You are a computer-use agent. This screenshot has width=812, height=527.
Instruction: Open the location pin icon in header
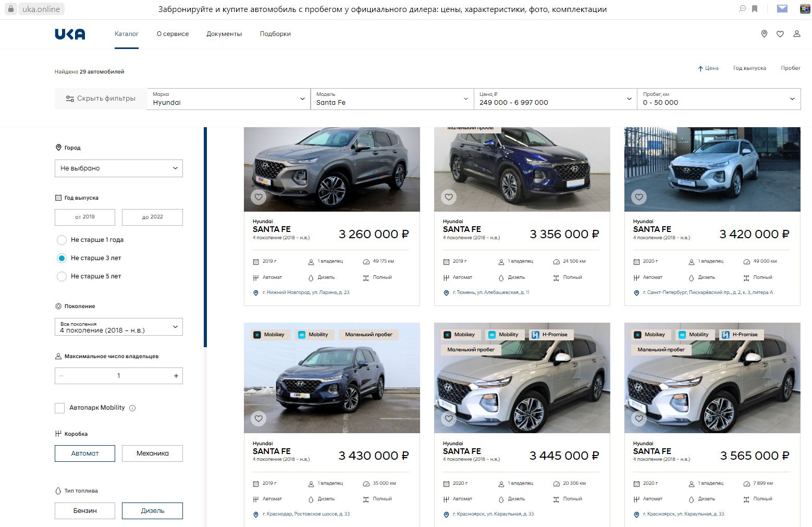pos(764,34)
